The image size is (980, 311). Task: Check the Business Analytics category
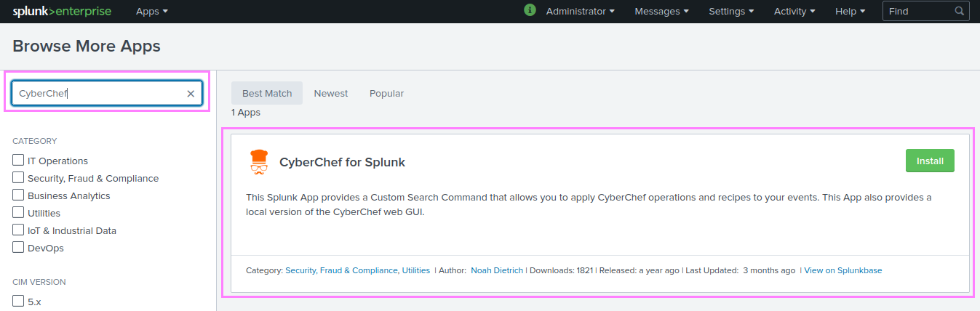coord(18,195)
